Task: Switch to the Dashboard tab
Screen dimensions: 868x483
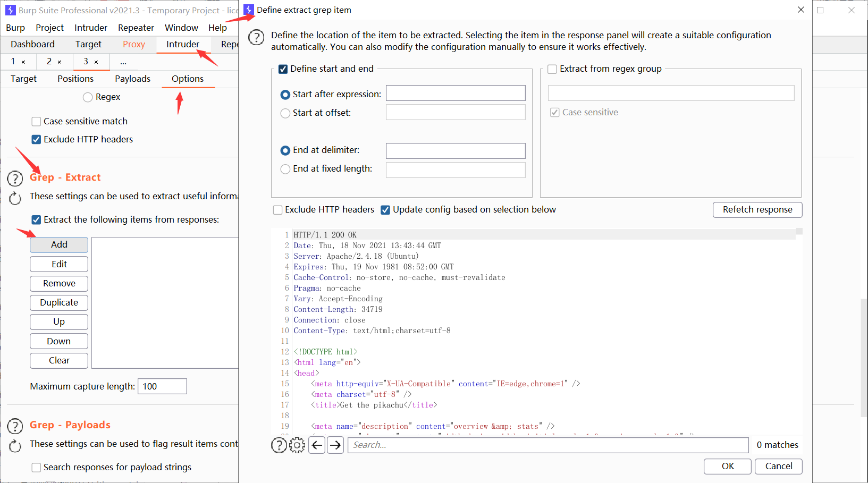Action: (x=32, y=44)
